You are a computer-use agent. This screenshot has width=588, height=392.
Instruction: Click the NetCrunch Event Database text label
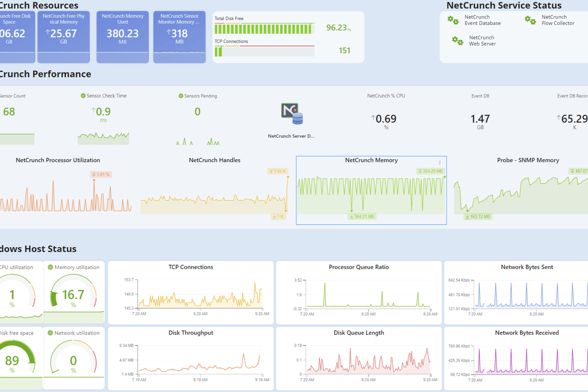(483, 20)
